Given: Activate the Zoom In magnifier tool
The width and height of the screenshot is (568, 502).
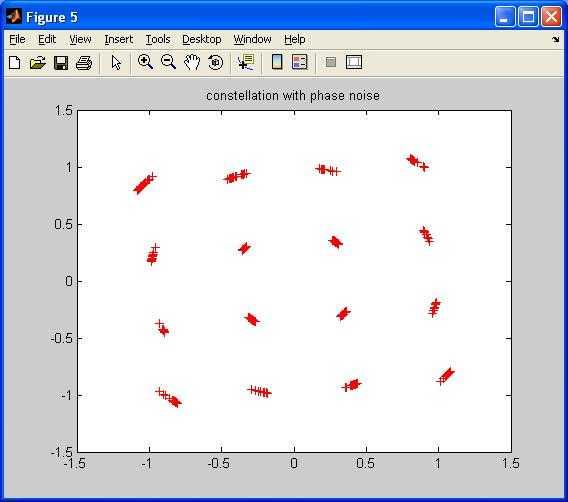Looking at the screenshot, I should click(x=145, y=62).
